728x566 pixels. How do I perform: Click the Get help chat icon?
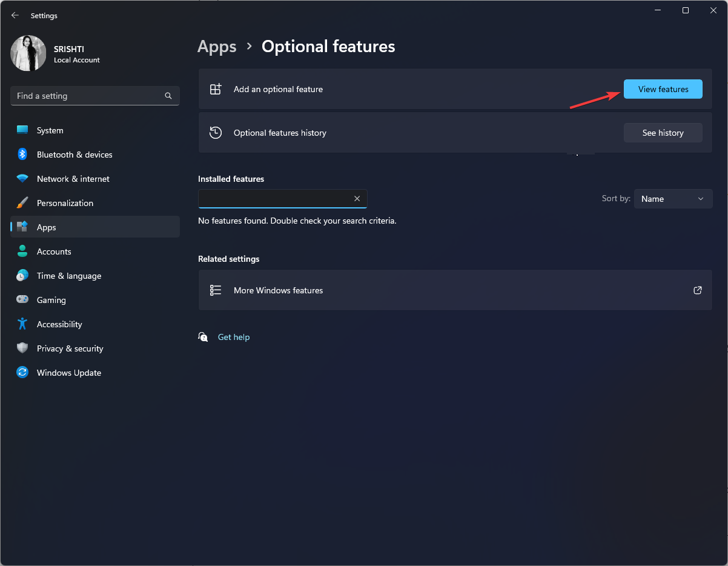(x=204, y=337)
